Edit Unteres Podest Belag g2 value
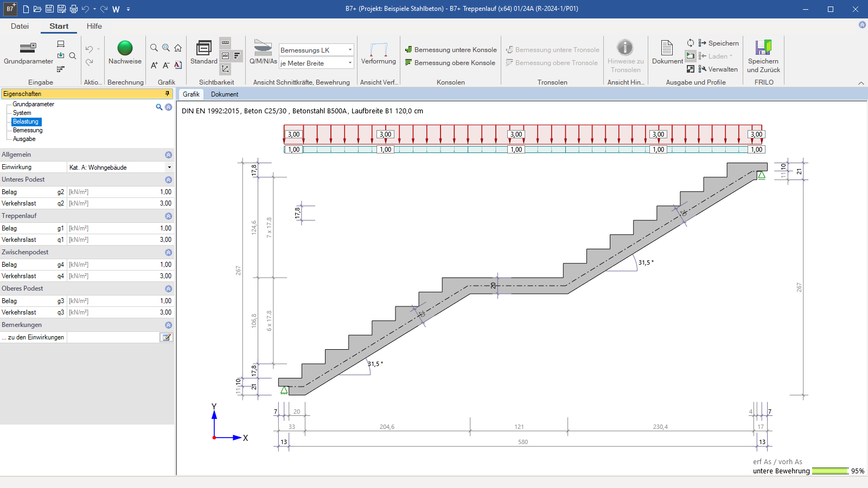Screen dimensions: 868x488 click(119, 192)
